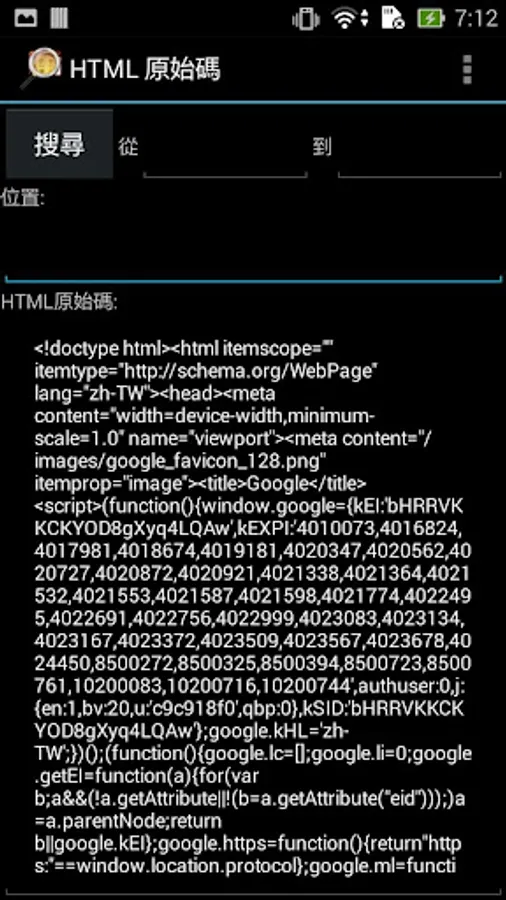The image size is (506, 900).
Task: Tap the magnifier app icon in title bar
Action: point(41,69)
